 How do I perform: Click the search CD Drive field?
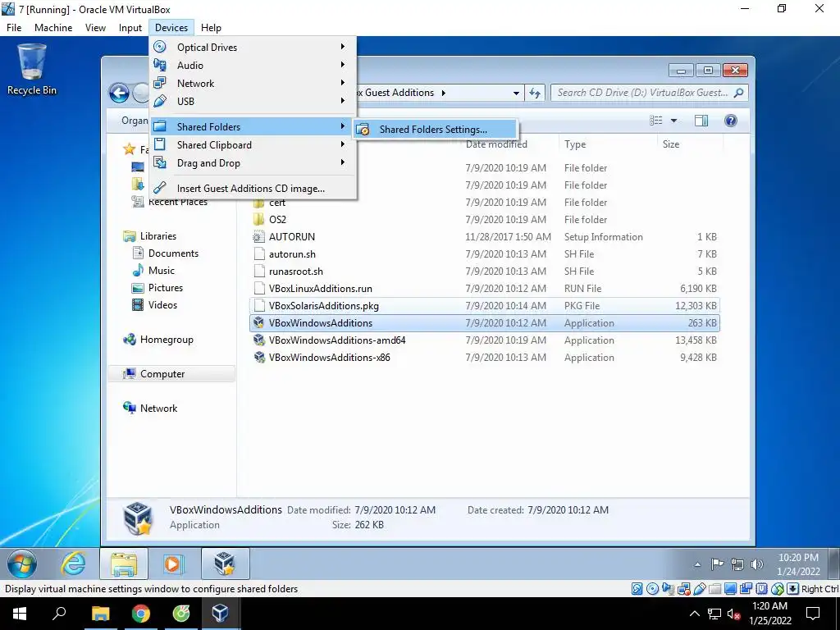click(650, 93)
